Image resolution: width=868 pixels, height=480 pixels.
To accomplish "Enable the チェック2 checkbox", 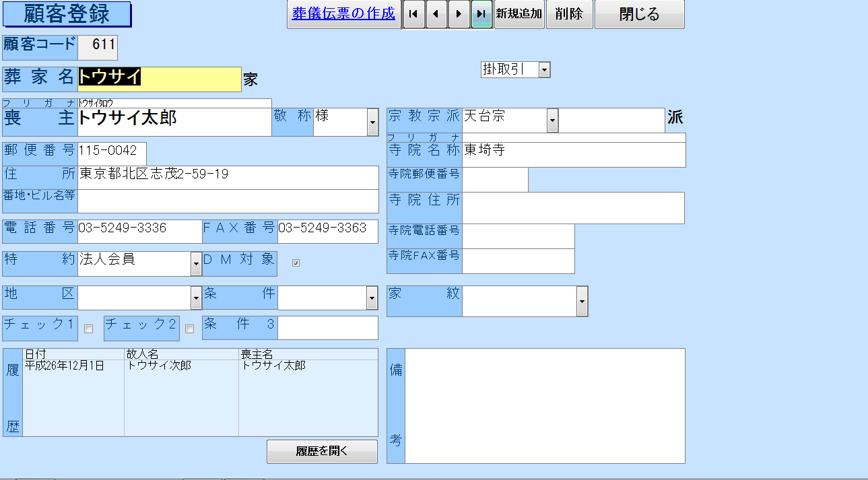I will coord(189,329).
